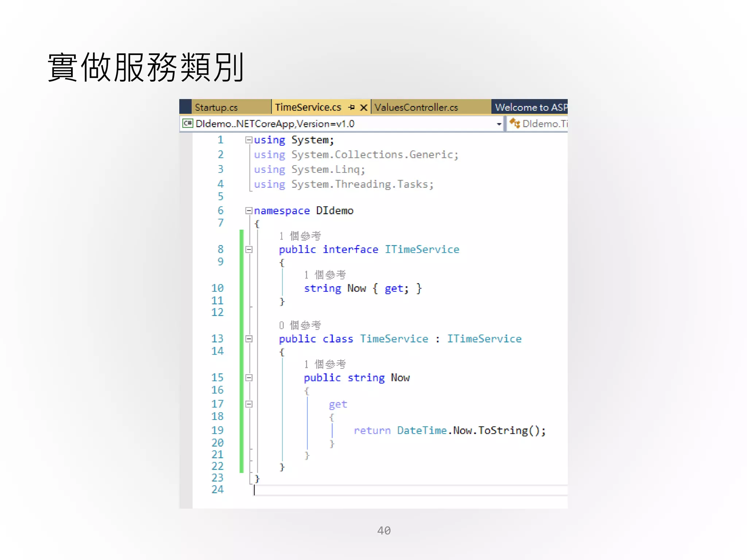747x560 pixels.
Task: Click reference count above ITimeService interface
Action: tap(300, 236)
